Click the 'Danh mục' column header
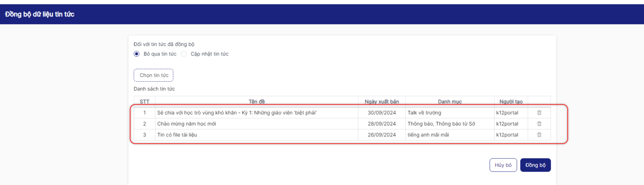This screenshot has width=644, height=185. pyautogui.click(x=450, y=102)
